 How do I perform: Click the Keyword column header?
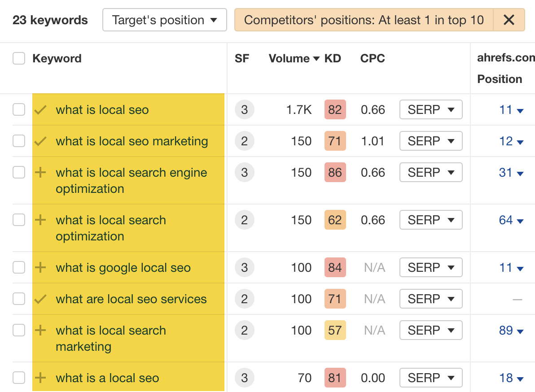(57, 58)
